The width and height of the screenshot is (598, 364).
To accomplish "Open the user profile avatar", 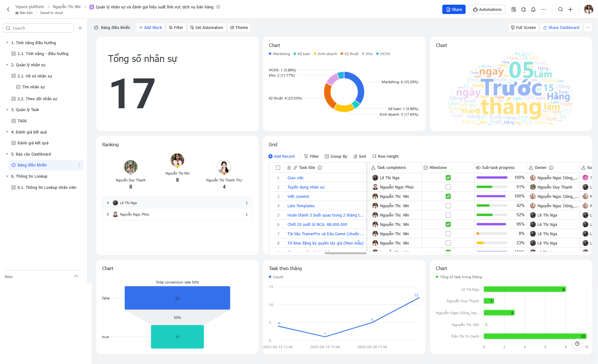I will [x=588, y=9].
